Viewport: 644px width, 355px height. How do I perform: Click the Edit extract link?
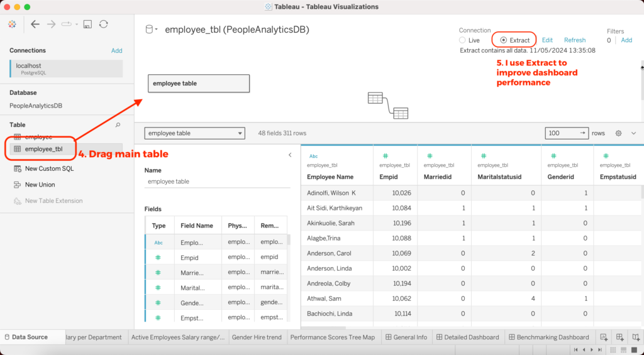547,40
